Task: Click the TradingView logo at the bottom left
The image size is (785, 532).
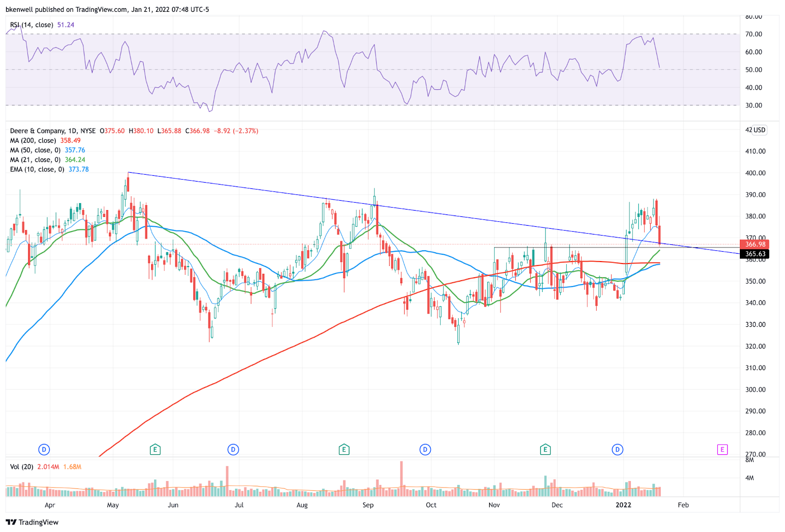Action: pos(32,522)
